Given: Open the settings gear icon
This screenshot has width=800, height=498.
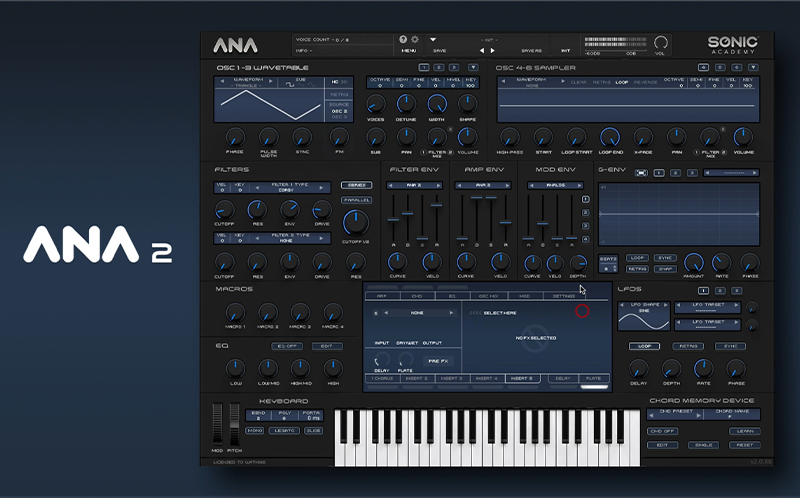Looking at the screenshot, I should [415, 39].
